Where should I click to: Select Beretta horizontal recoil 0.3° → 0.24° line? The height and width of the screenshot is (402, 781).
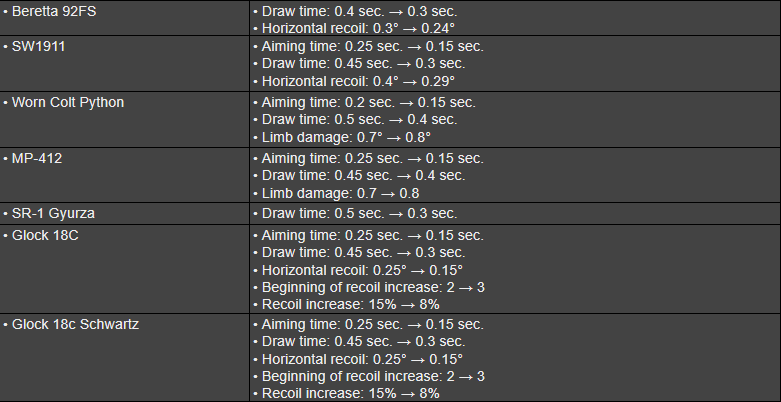(358, 27)
